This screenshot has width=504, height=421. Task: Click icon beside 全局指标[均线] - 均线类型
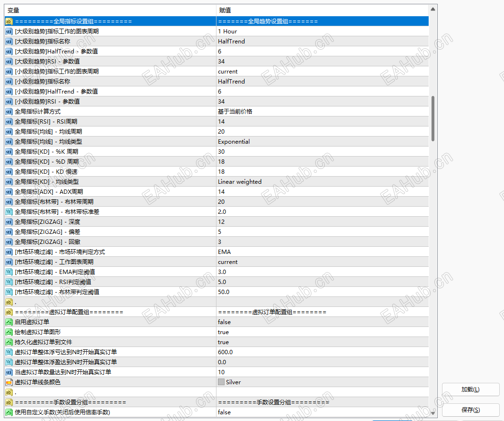click(9, 142)
